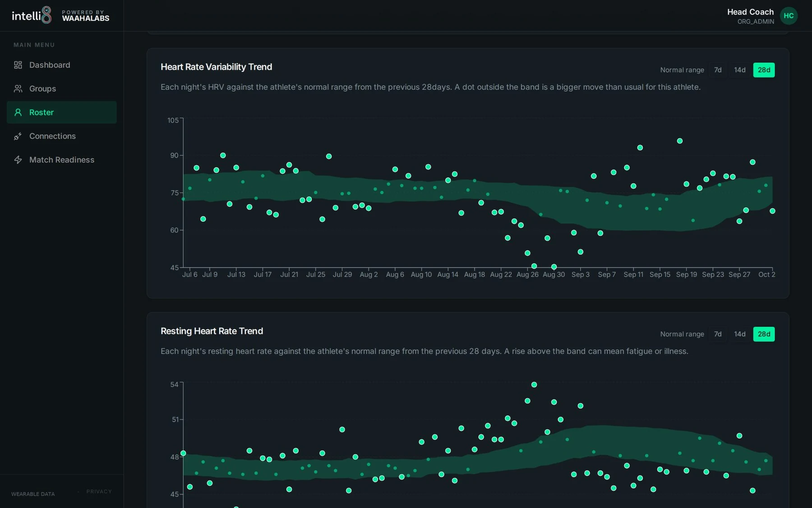Set HRV normal range to 14d
The width and height of the screenshot is (812, 508).
pos(740,70)
